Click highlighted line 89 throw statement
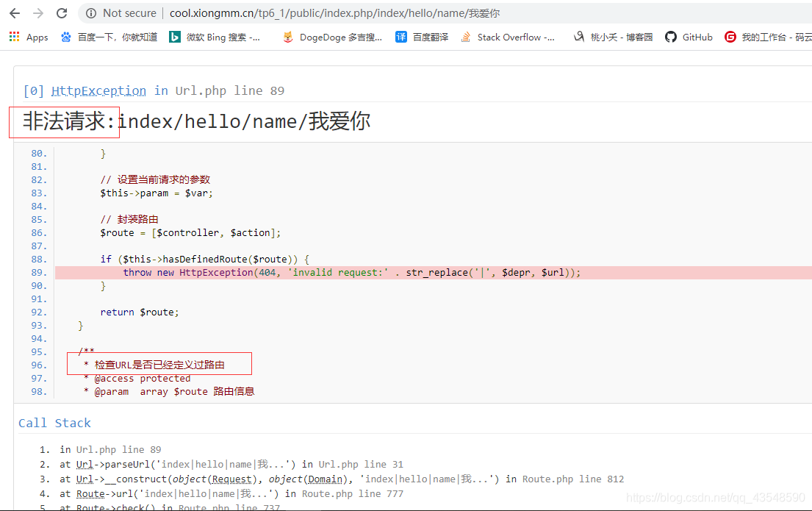Screen dimensions: 812x511 352,273
